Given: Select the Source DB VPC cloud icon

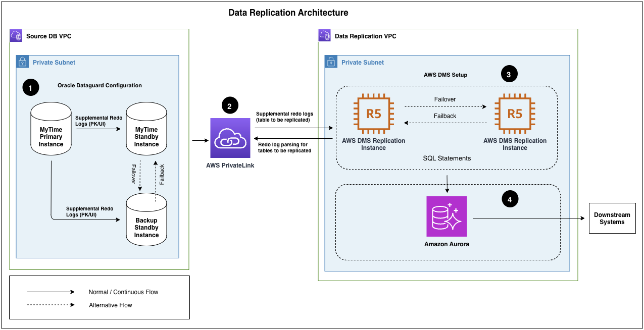Looking at the screenshot, I should pos(16,36).
